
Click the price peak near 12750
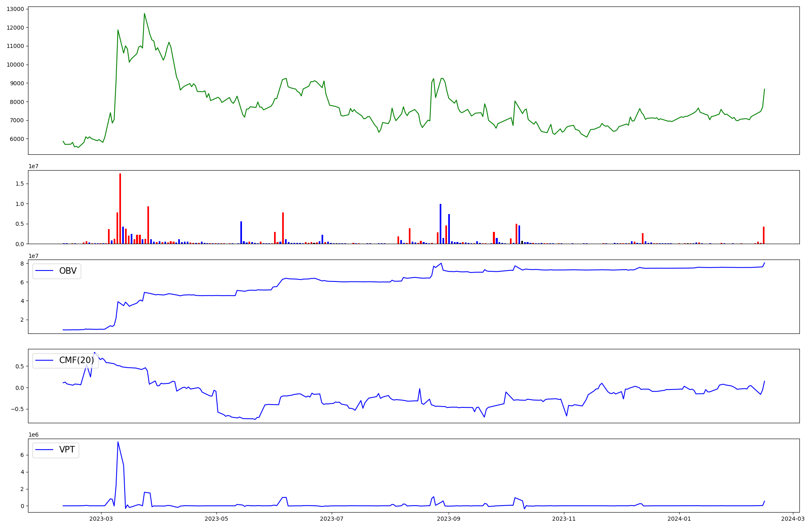pyautogui.click(x=144, y=13)
